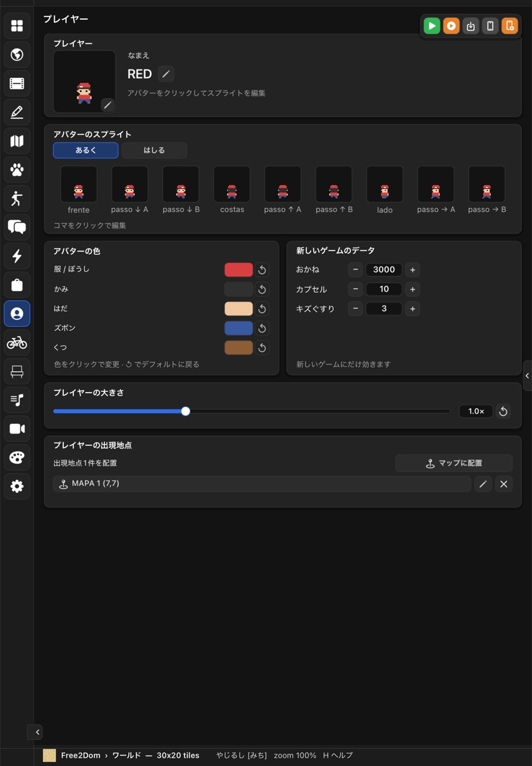Reset かみ color to default
The image size is (532, 766).
[x=262, y=289]
